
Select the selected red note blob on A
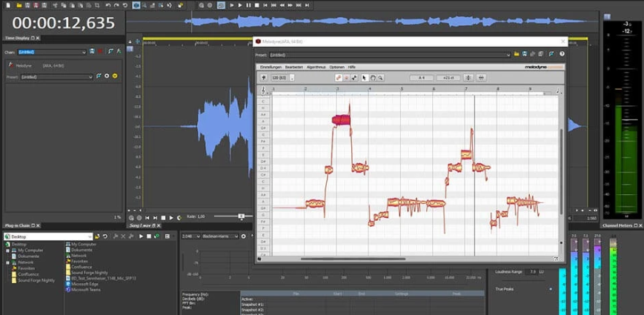(x=341, y=120)
